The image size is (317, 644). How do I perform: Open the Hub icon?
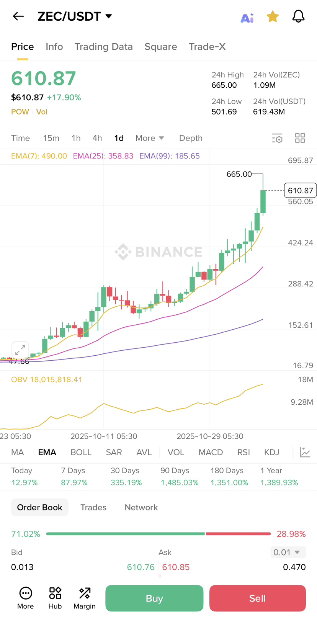(x=55, y=598)
